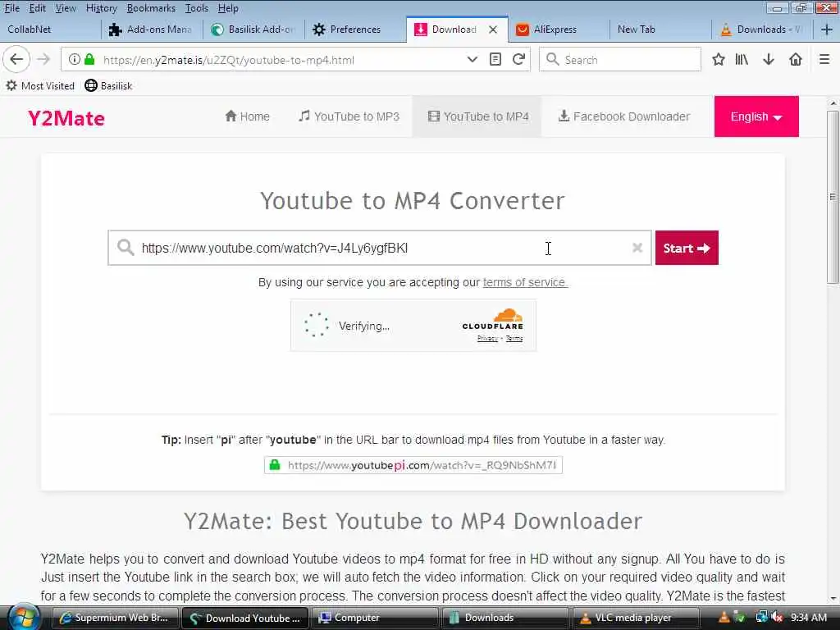Toggle reader view icon in address bar

[x=495, y=59]
